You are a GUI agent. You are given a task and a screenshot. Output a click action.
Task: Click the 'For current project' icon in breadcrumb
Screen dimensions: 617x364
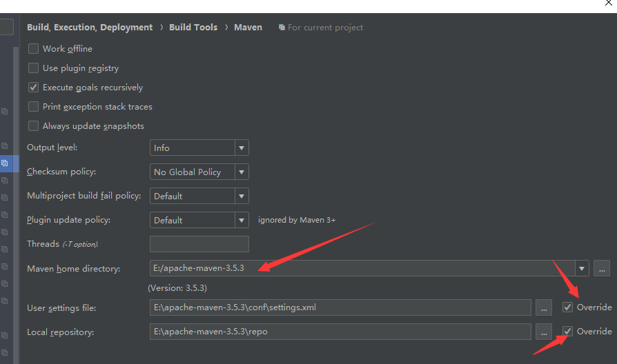[282, 27]
